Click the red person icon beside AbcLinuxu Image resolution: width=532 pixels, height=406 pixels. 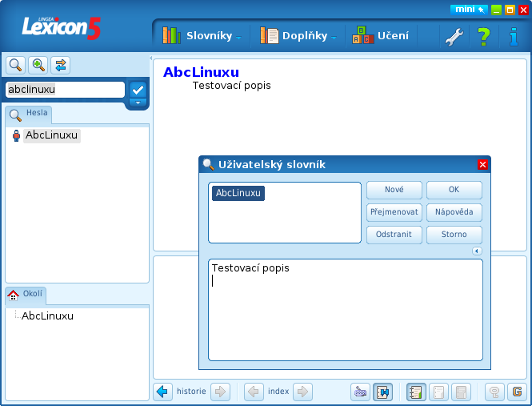16,135
